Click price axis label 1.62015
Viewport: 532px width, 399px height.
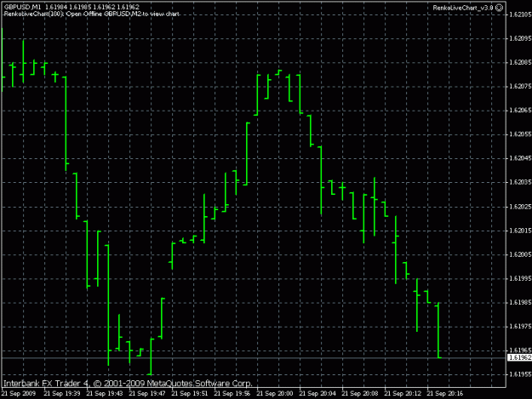(520, 231)
